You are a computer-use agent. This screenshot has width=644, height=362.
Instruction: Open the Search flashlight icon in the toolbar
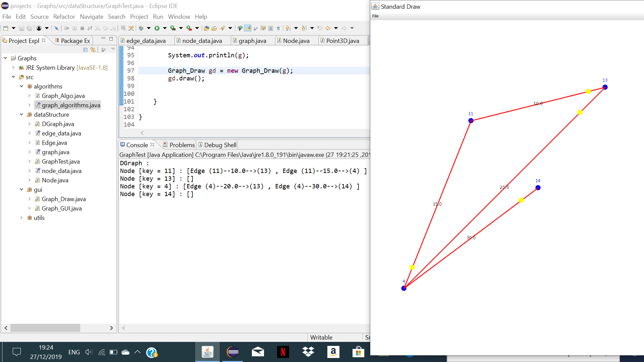click(223, 28)
